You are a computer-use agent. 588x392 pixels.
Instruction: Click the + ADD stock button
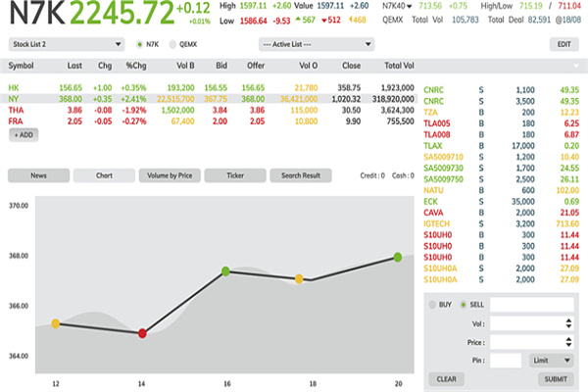pos(24,133)
